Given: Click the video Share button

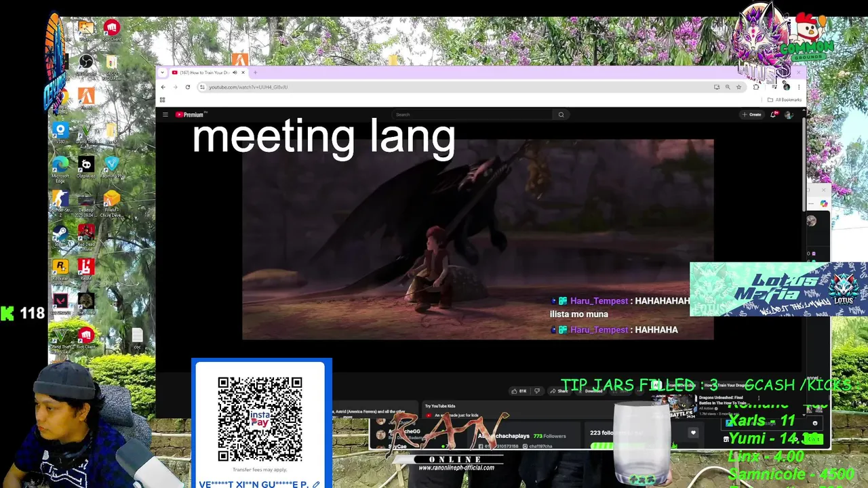Looking at the screenshot, I should pyautogui.click(x=559, y=391).
